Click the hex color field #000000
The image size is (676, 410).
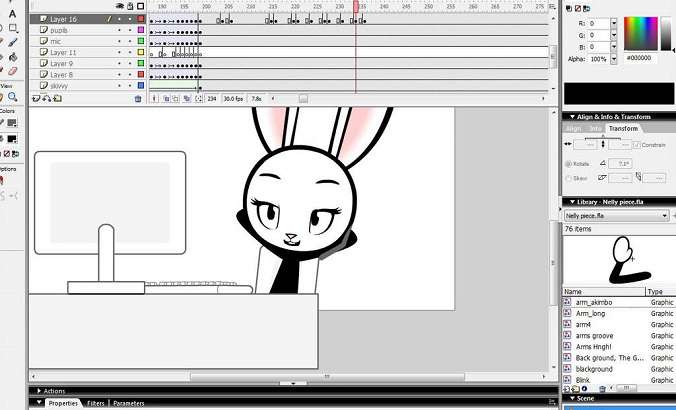(x=640, y=58)
